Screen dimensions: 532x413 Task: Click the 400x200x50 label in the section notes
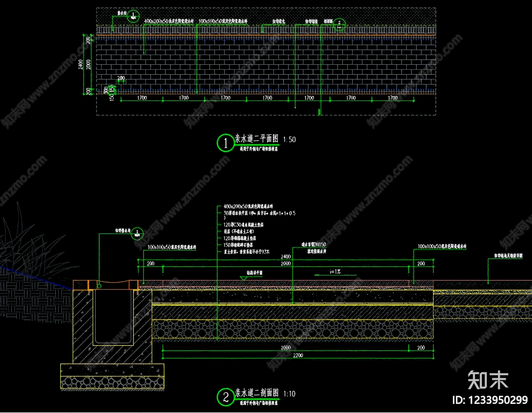point(248,206)
